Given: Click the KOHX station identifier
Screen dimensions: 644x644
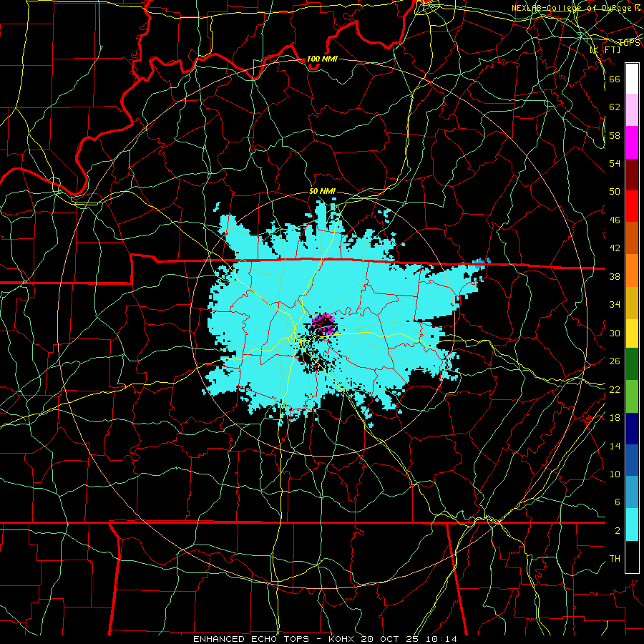Looking at the screenshot, I should click(x=342, y=639).
